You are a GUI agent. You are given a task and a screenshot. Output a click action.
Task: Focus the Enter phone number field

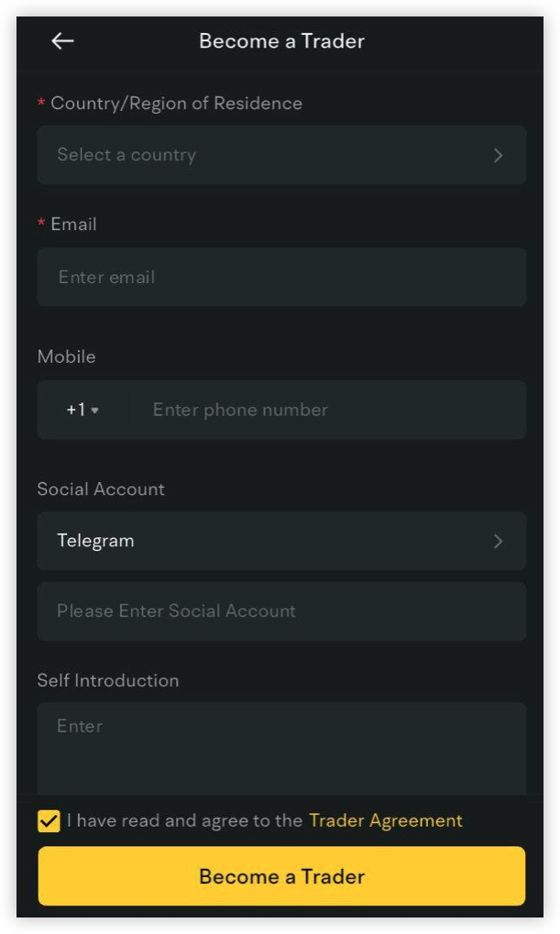pyautogui.click(x=329, y=410)
